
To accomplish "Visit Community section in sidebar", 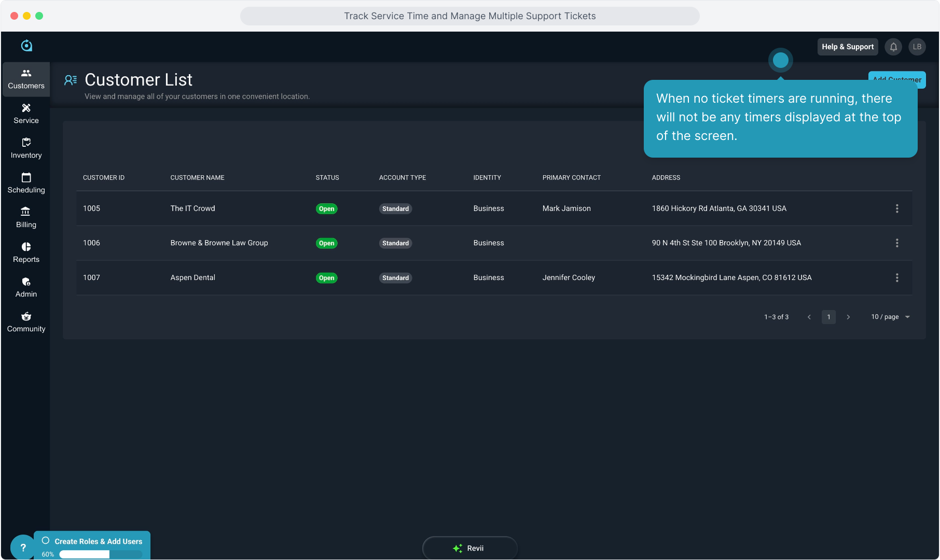I will [x=26, y=322].
